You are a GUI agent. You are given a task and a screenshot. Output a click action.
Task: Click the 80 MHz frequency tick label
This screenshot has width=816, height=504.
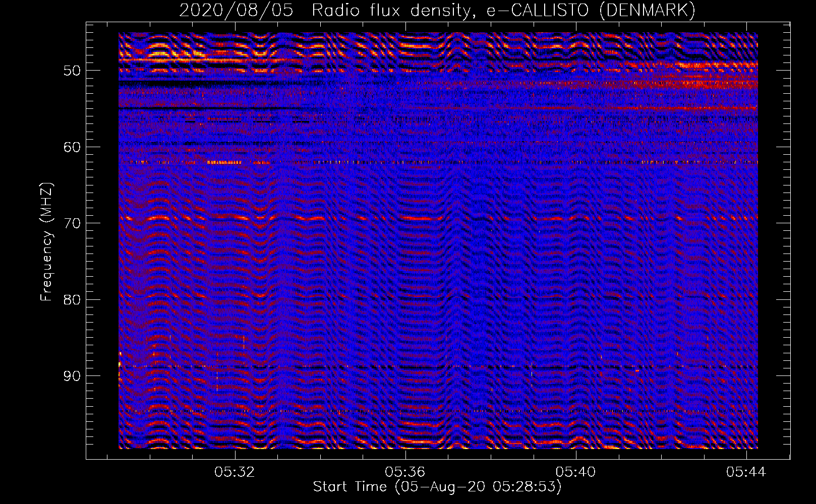(72, 300)
